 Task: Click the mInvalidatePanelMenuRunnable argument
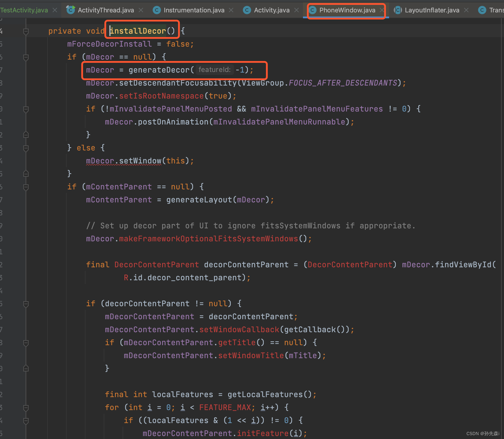click(x=279, y=122)
